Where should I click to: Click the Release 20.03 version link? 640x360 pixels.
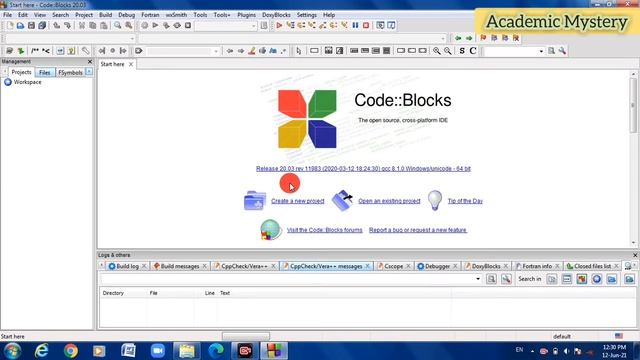pyautogui.click(x=363, y=169)
